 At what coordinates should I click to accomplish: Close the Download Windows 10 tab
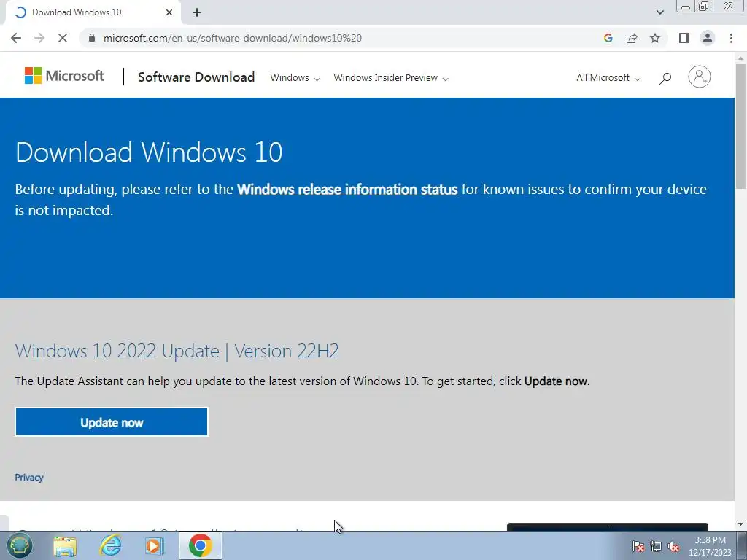click(169, 12)
